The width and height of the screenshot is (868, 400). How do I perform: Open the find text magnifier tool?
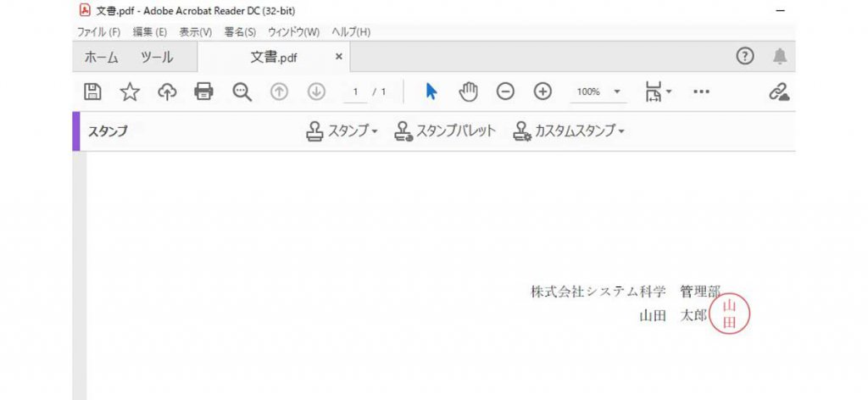242,92
